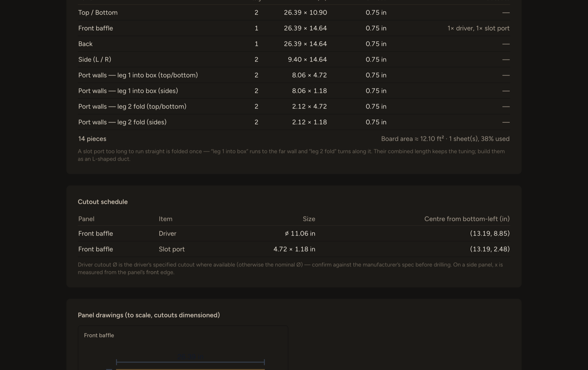
Task: Select "Port walls — leg 1 into box (sides)"
Action: point(128,91)
